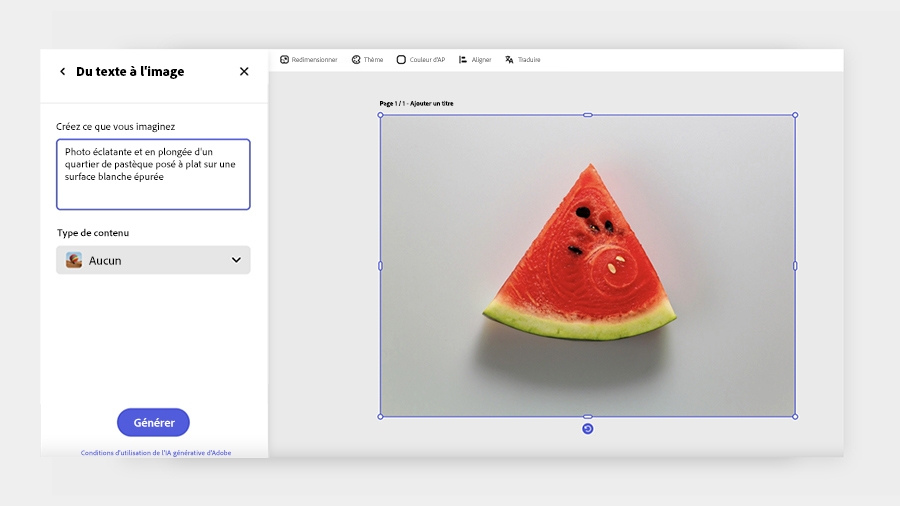This screenshot has width=900, height=506.
Task: Close the Du texte à l'image panel
Action: (244, 72)
